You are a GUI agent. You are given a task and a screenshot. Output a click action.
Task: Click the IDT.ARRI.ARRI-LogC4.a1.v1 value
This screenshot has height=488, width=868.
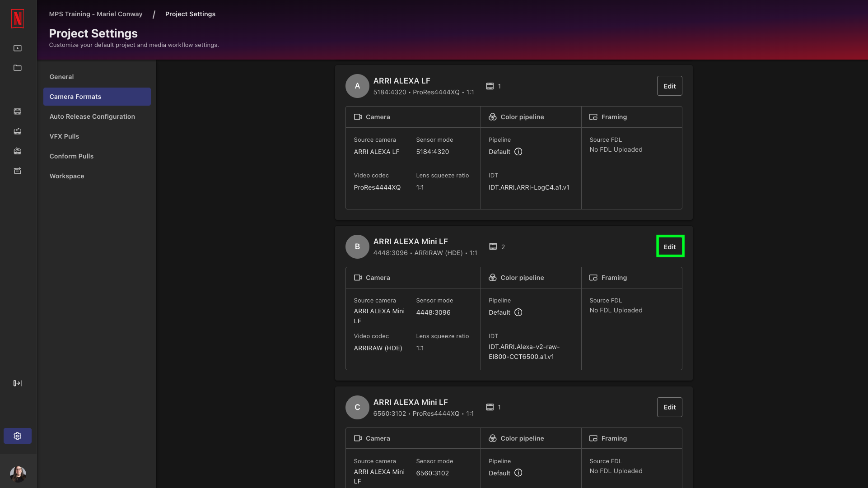(x=529, y=187)
